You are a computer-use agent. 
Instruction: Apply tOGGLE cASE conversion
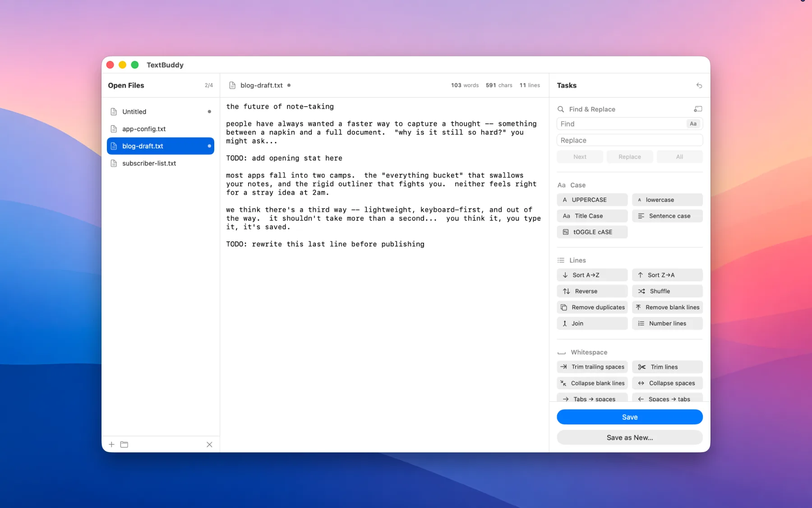[592, 232]
